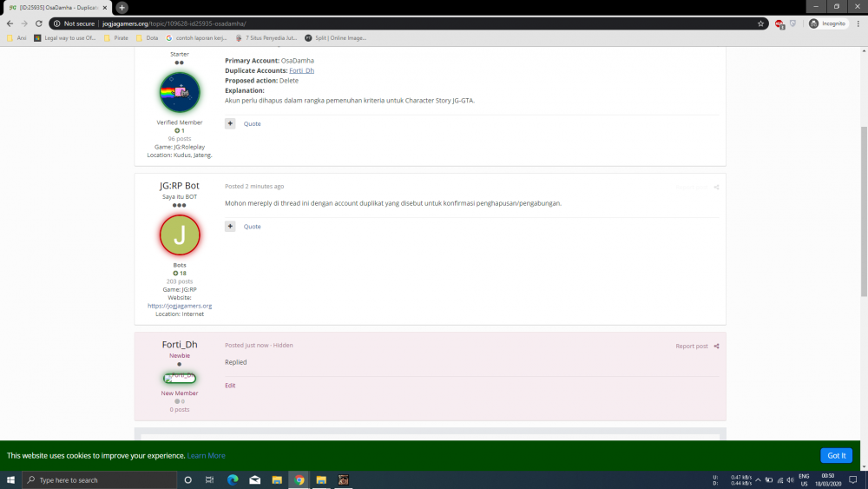Open the Chrome three-dot menu
The width and height of the screenshot is (868, 489).
[x=858, y=23]
